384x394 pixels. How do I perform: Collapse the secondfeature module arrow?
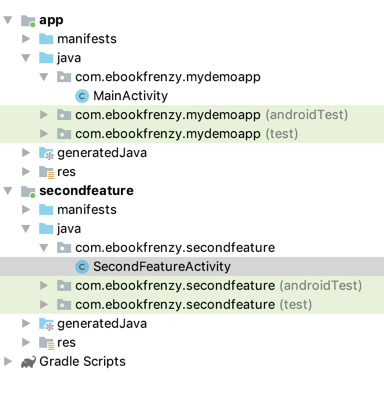(x=8, y=191)
